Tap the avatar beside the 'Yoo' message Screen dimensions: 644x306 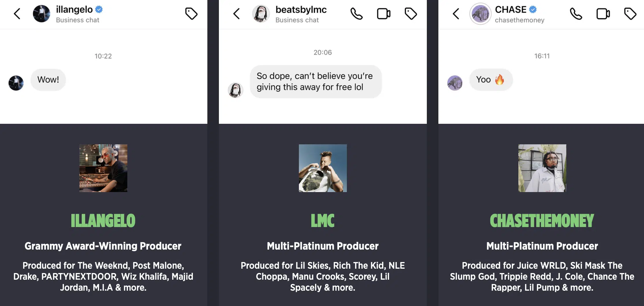click(x=455, y=83)
